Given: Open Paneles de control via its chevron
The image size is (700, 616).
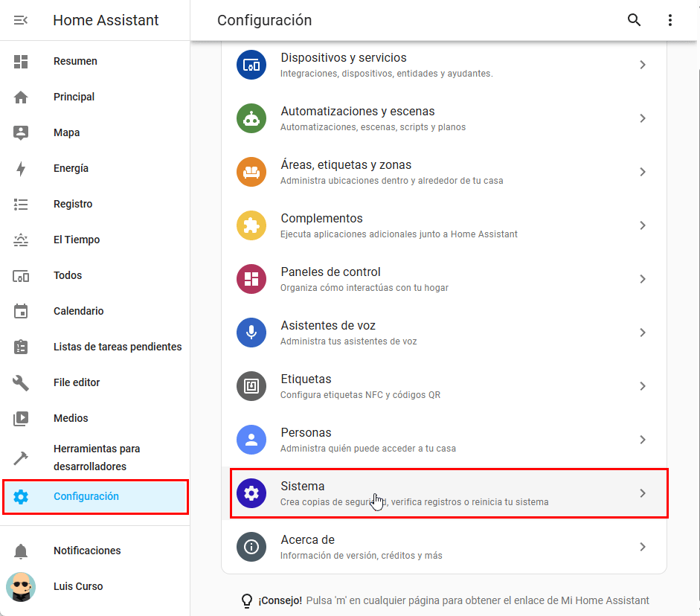Looking at the screenshot, I should click(643, 279).
